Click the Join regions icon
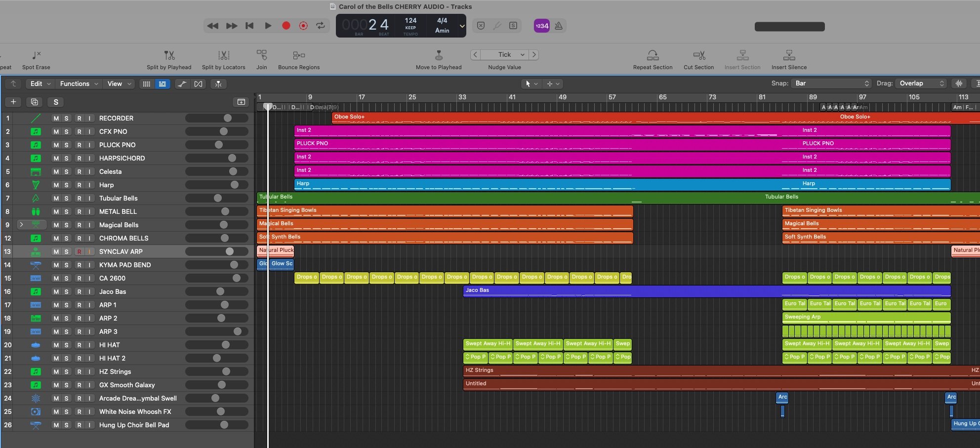Viewport: 980px width, 448px height. click(x=261, y=55)
